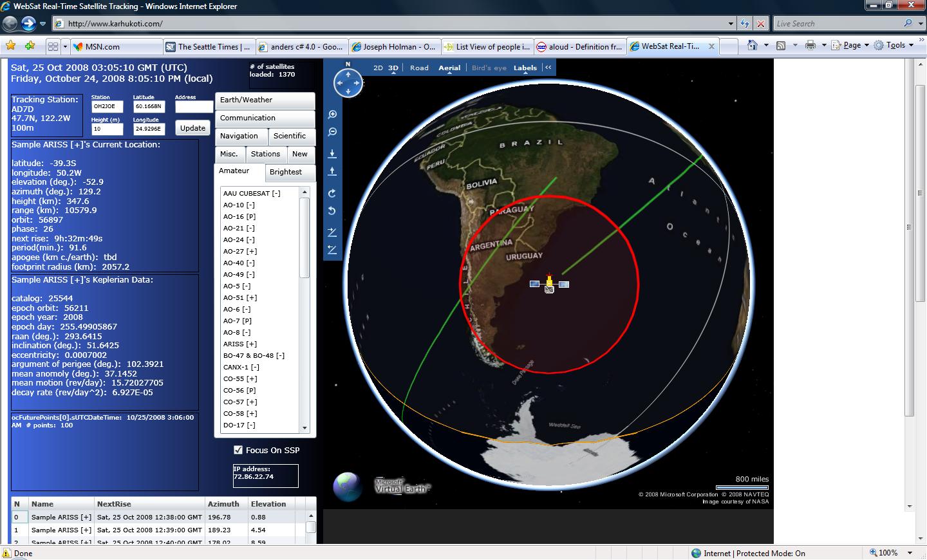Go back with the browser Back button
The image size is (927, 560).
click(10, 24)
